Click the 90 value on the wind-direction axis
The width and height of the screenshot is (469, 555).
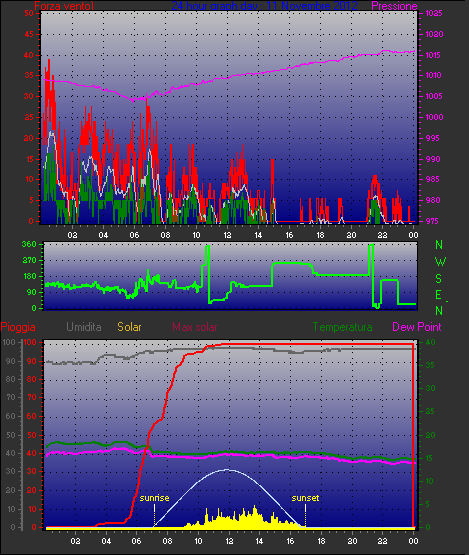click(31, 292)
